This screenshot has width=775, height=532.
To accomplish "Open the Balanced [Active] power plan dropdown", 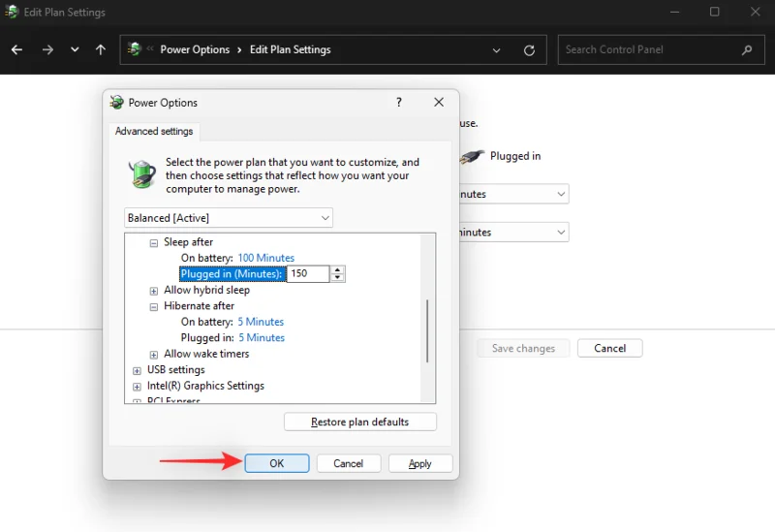I will pos(229,218).
